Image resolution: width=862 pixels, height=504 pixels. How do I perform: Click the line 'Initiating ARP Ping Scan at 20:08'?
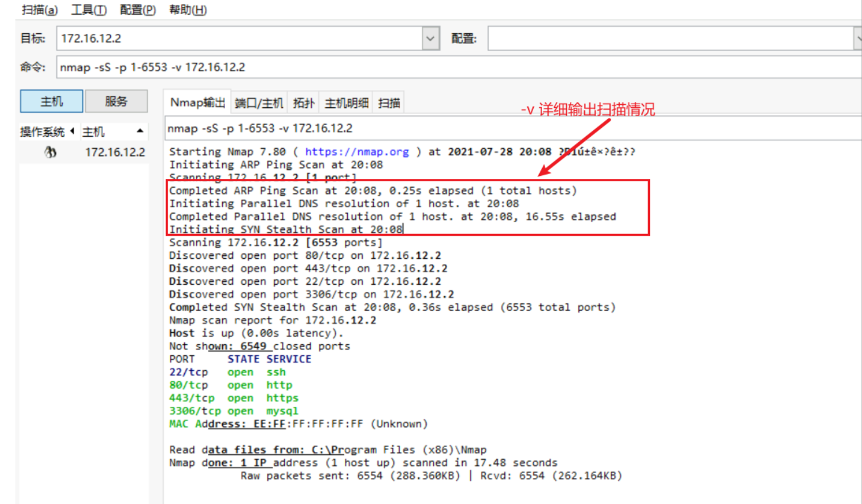(x=276, y=165)
